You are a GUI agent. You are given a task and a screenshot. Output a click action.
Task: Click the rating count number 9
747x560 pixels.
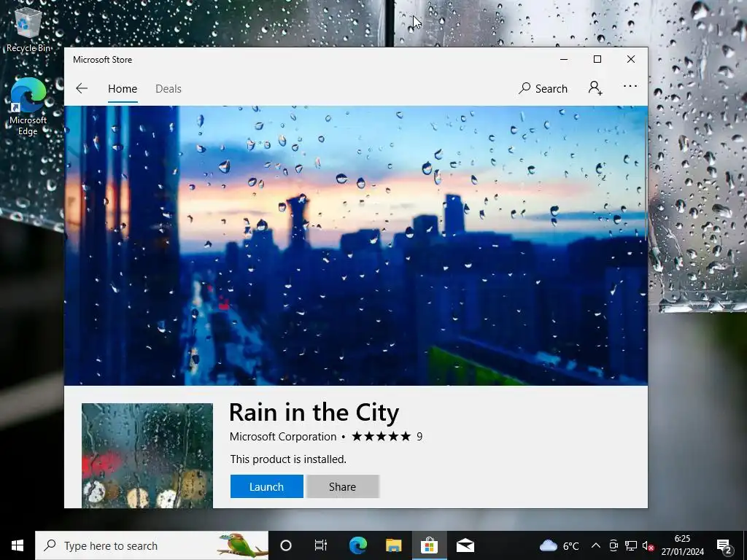coord(419,436)
